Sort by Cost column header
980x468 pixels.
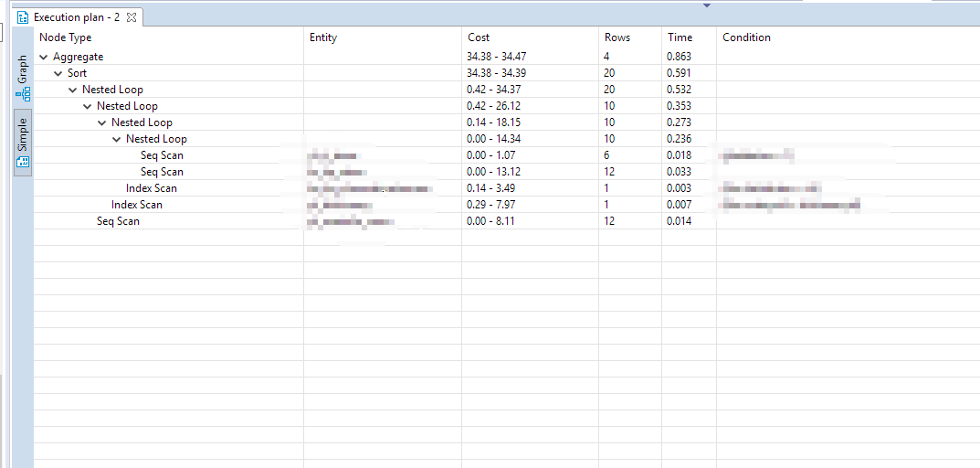click(x=530, y=37)
